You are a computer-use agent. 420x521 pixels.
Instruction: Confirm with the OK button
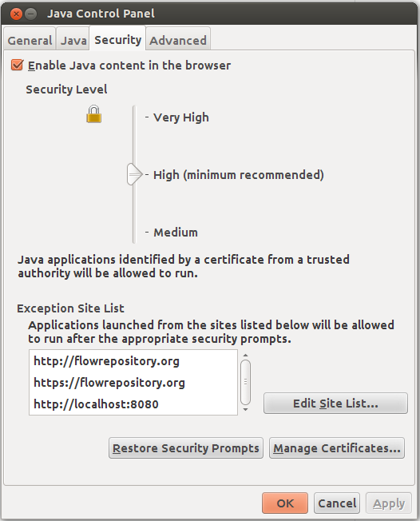[x=285, y=503]
